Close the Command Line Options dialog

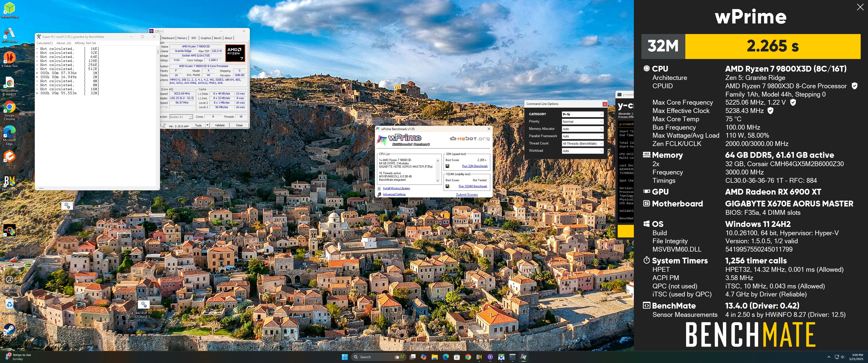pos(605,104)
